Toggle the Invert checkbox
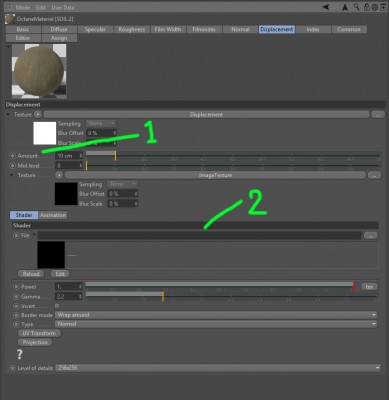389x400 pixels. tap(57, 306)
